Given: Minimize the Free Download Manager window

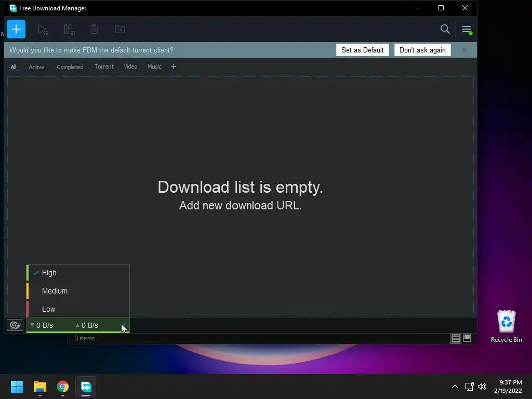Looking at the screenshot, I should 418,8.
